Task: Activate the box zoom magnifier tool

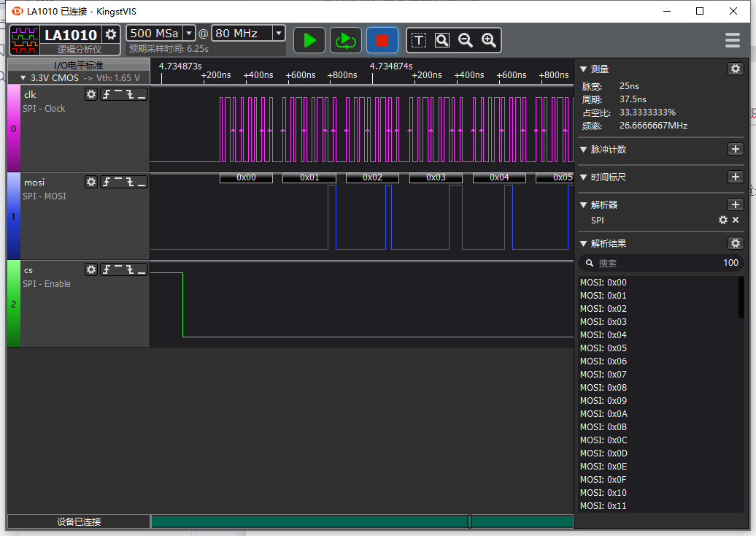Action: pyautogui.click(x=441, y=40)
